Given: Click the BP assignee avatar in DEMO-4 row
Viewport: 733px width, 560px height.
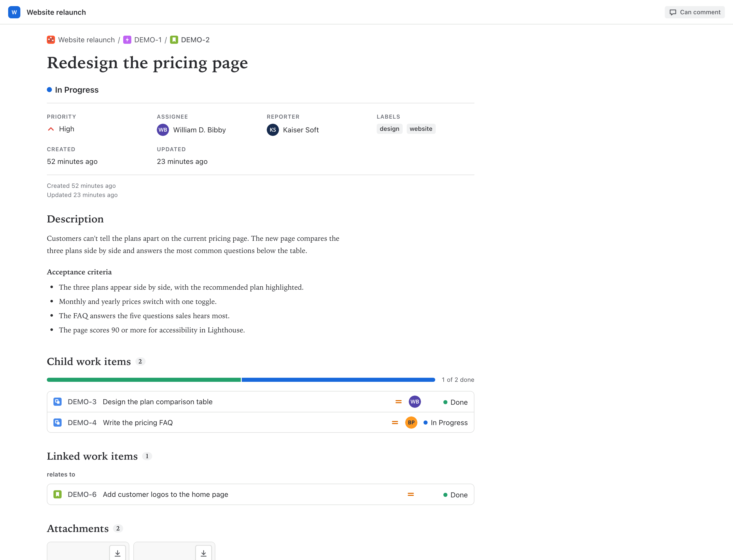Looking at the screenshot, I should coord(411,423).
